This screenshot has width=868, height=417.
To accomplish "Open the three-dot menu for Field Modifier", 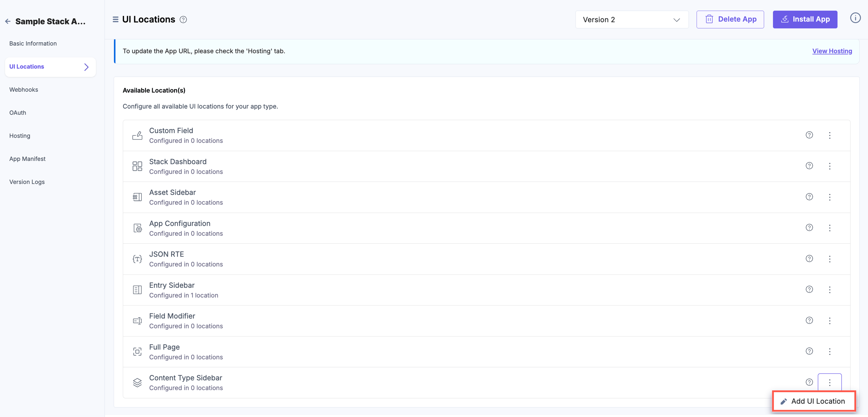I will pos(830,321).
